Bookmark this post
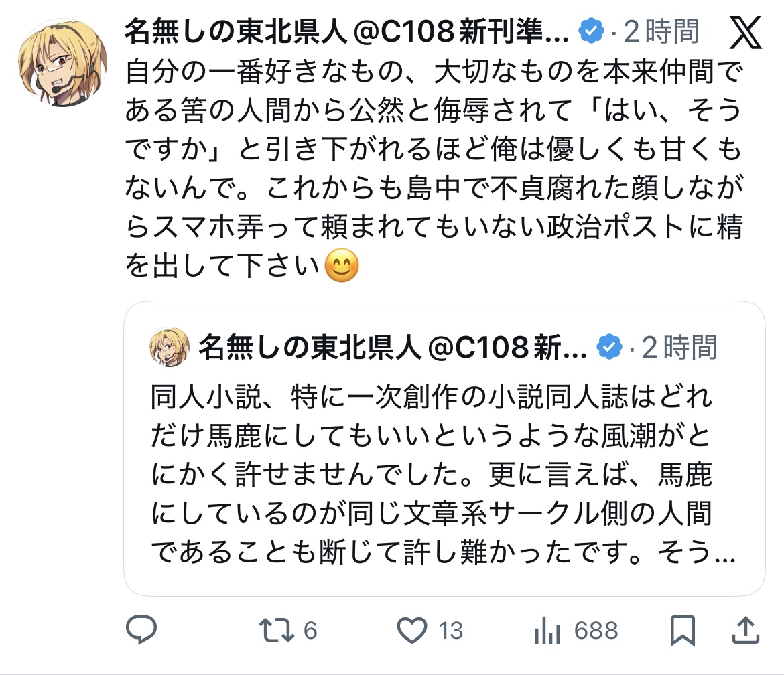The height and width of the screenshot is (675, 784). tap(682, 629)
